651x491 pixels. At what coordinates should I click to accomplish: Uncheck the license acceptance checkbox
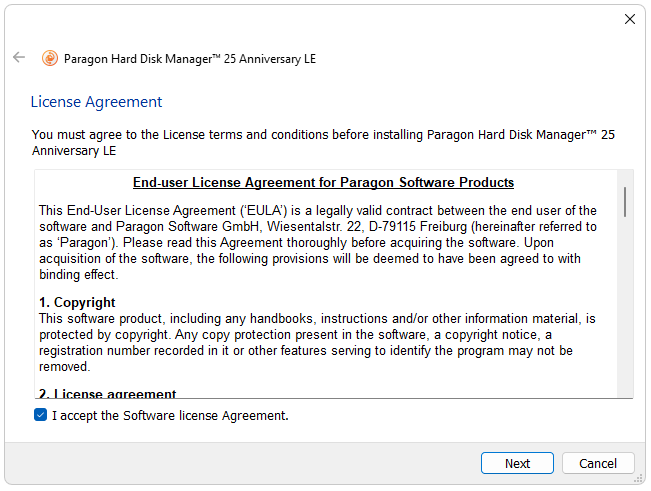(x=40, y=415)
